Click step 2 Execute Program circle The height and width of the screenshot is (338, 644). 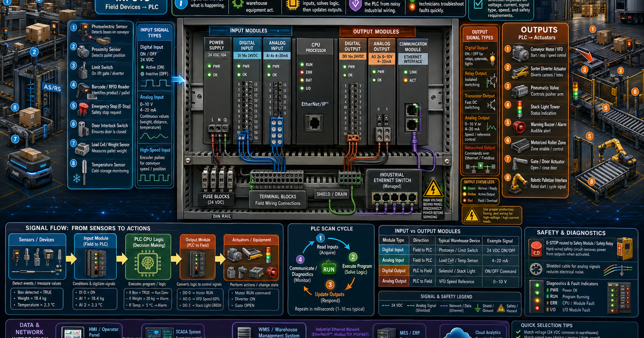point(353,256)
